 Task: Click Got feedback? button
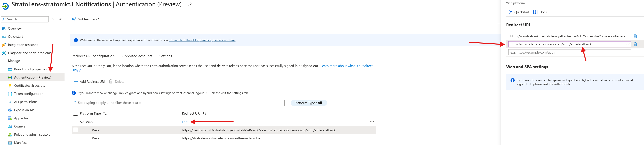pyautogui.click(x=85, y=19)
